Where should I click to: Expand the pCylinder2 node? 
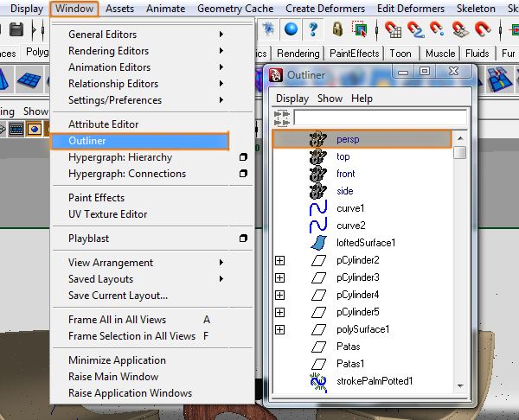click(x=279, y=261)
